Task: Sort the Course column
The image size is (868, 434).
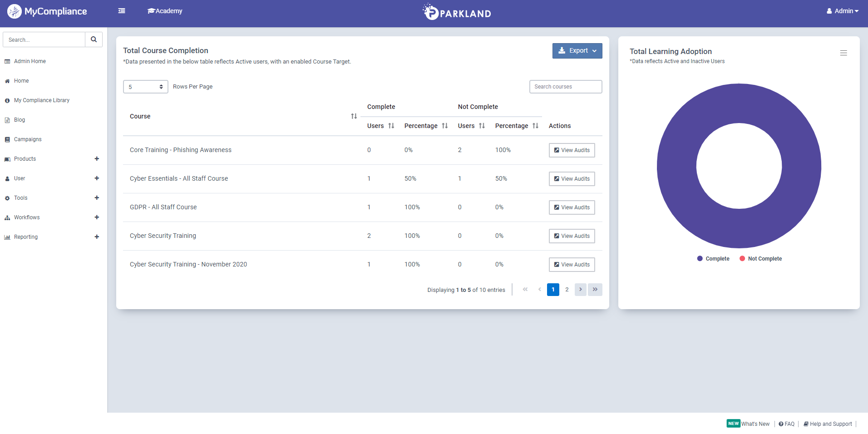Action: click(x=353, y=116)
